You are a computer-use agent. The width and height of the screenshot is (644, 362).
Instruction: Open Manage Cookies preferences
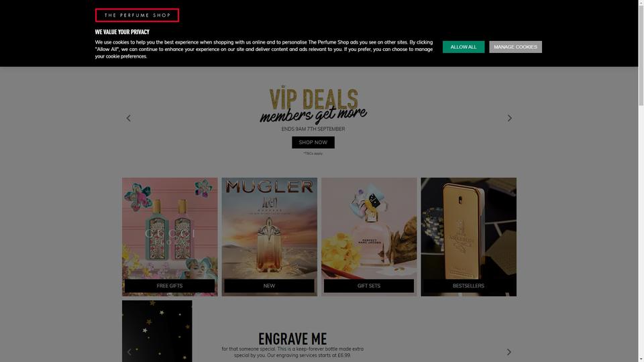(x=515, y=47)
